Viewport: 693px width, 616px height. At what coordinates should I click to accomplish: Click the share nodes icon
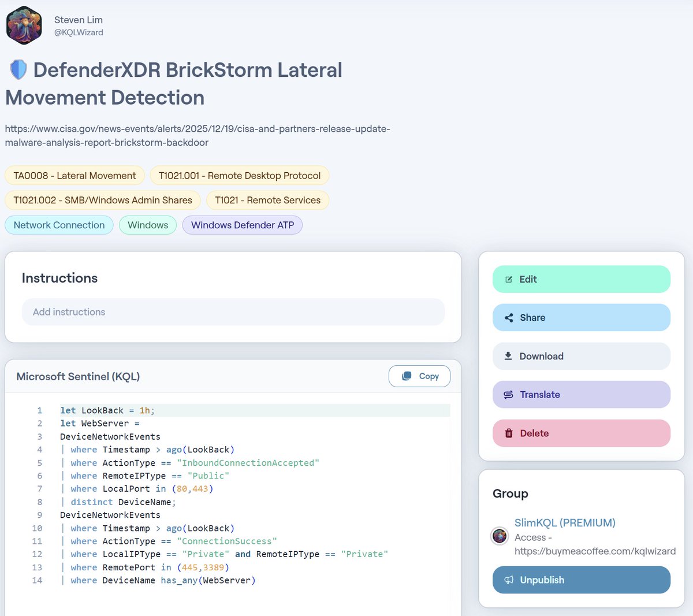[509, 318]
